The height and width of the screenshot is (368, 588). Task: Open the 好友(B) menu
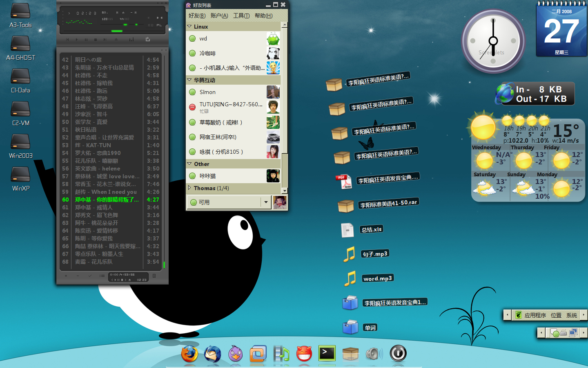point(197,16)
